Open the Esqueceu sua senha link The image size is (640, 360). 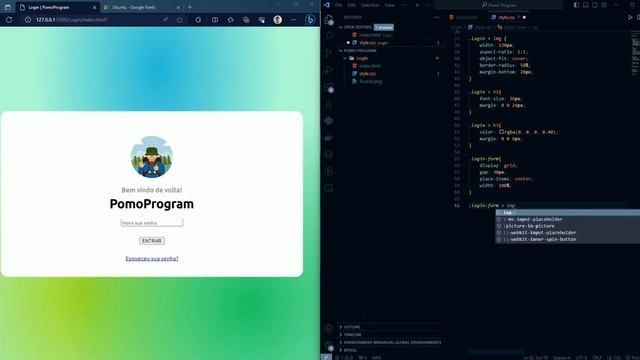click(x=152, y=258)
